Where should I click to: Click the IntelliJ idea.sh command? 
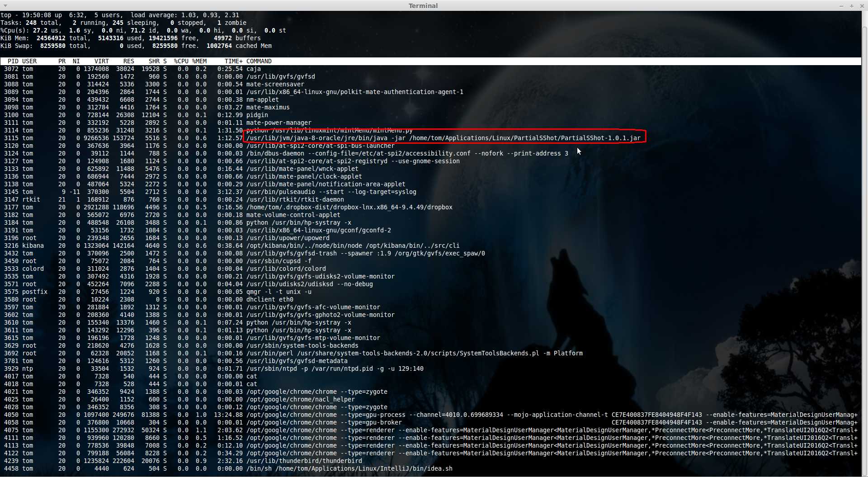[x=349, y=468]
